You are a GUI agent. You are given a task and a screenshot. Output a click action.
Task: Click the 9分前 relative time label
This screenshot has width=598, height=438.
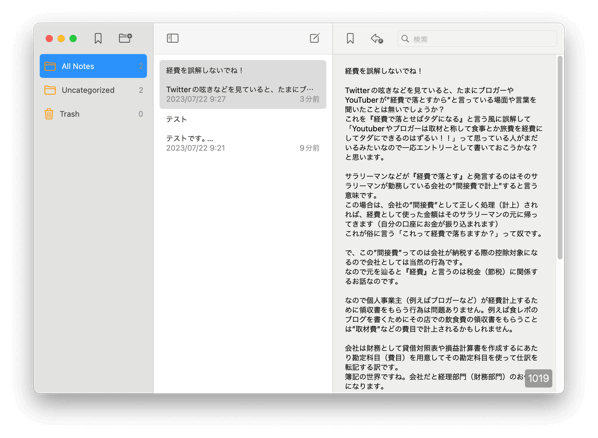pyautogui.click(x=309, y=148)
